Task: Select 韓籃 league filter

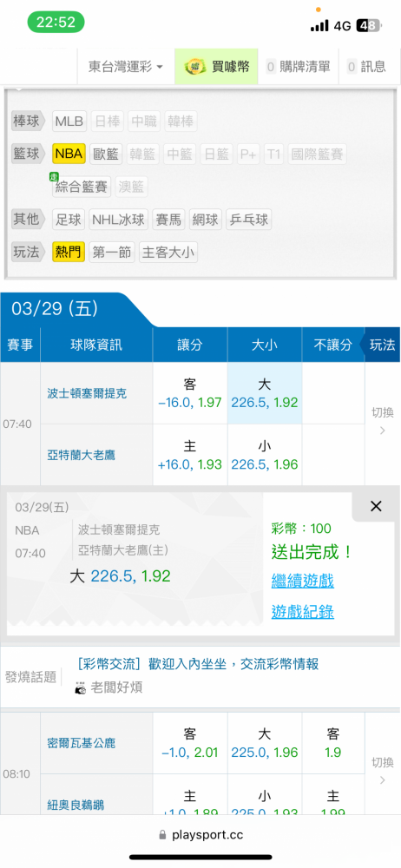Action: tap(143, 154)
